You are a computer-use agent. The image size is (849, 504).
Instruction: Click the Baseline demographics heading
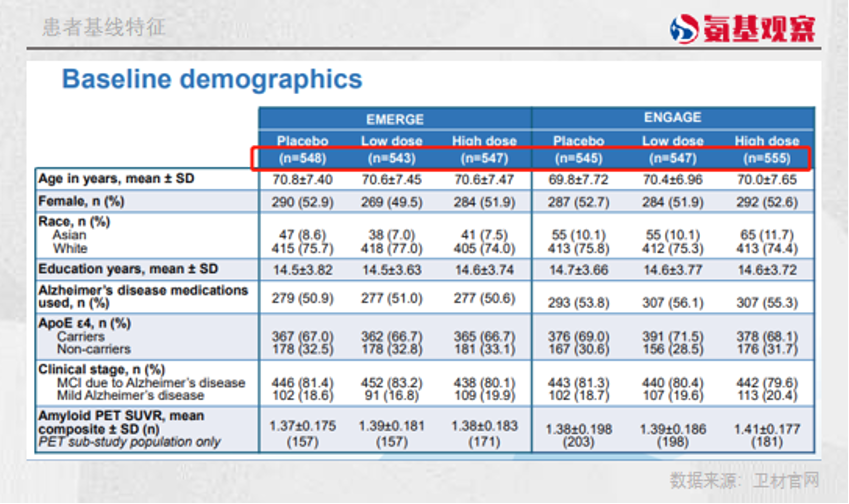click(x=212, y=79)
